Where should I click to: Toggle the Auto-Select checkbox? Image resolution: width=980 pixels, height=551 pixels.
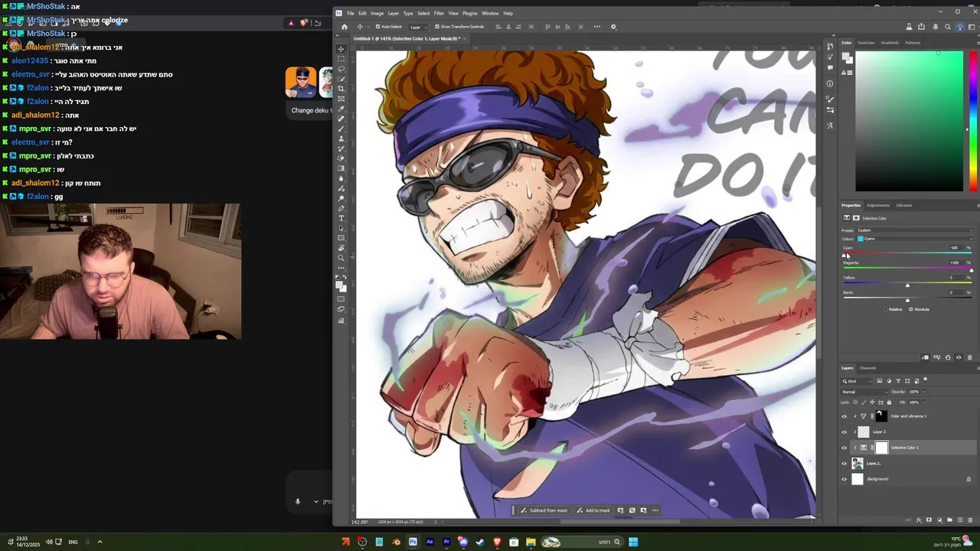click(x=377, y=27)
